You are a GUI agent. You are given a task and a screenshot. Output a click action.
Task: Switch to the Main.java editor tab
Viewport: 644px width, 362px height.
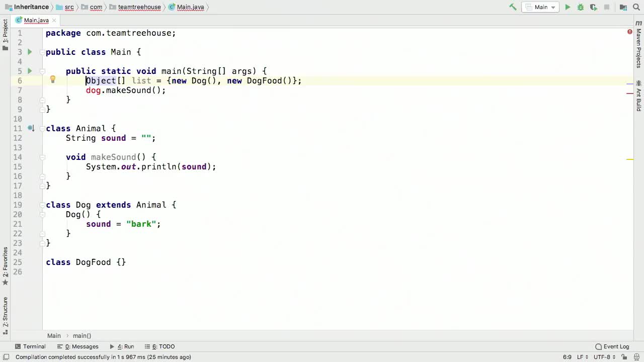36,20
